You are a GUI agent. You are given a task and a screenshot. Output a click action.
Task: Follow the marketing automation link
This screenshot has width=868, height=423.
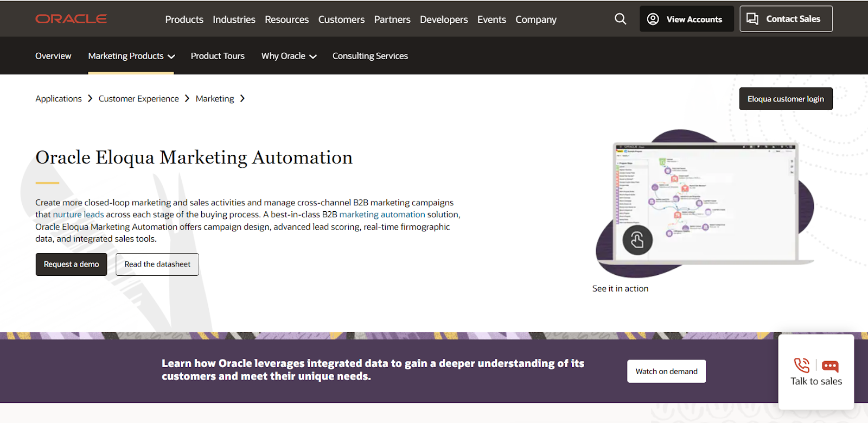pos(382,214)
